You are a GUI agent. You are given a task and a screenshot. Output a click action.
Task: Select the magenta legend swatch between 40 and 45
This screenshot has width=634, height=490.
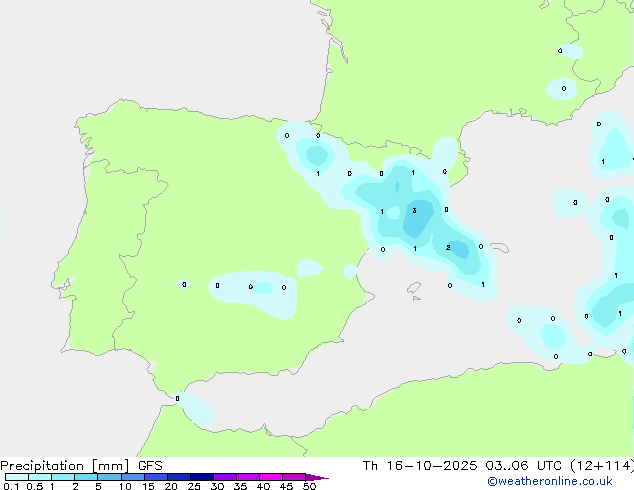[271, 477]
